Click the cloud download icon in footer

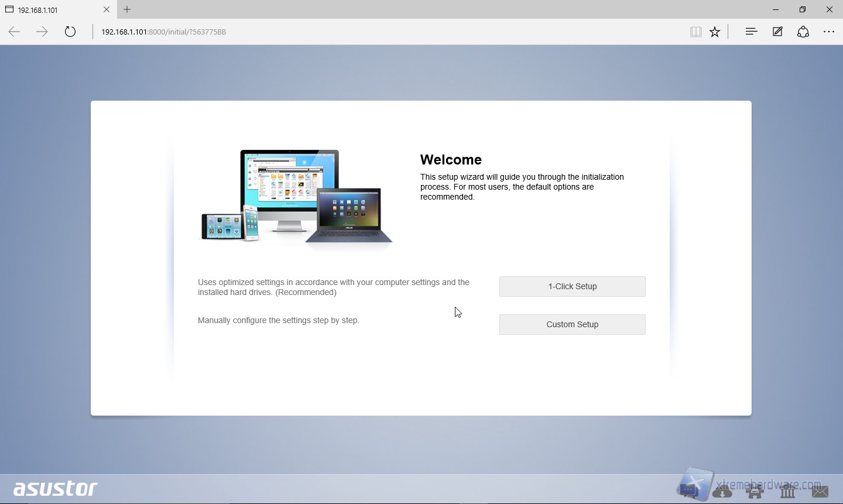722,492
